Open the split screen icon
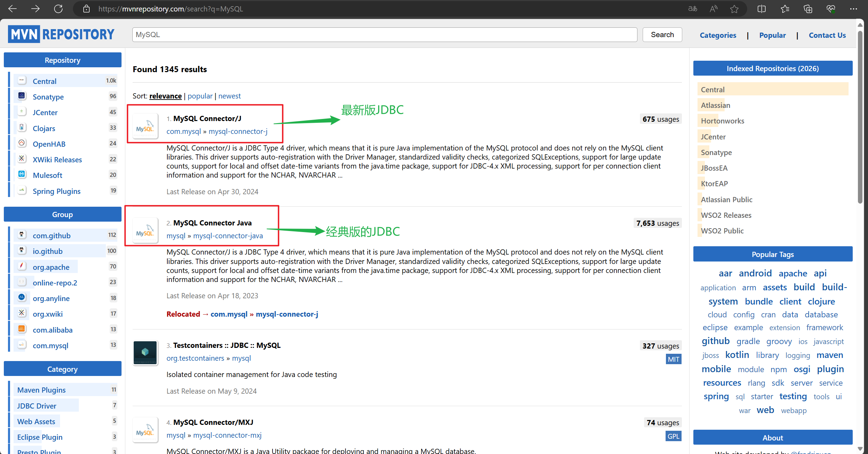The image size is (868, 454). [x=761, y=9]
